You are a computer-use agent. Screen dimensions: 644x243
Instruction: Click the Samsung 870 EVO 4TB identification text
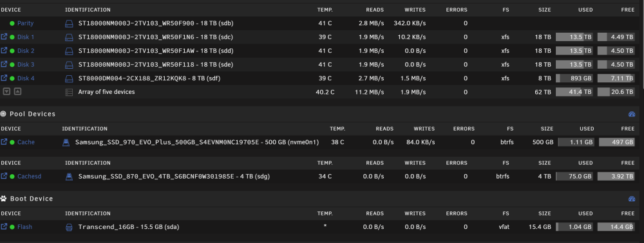pos(174,177)
